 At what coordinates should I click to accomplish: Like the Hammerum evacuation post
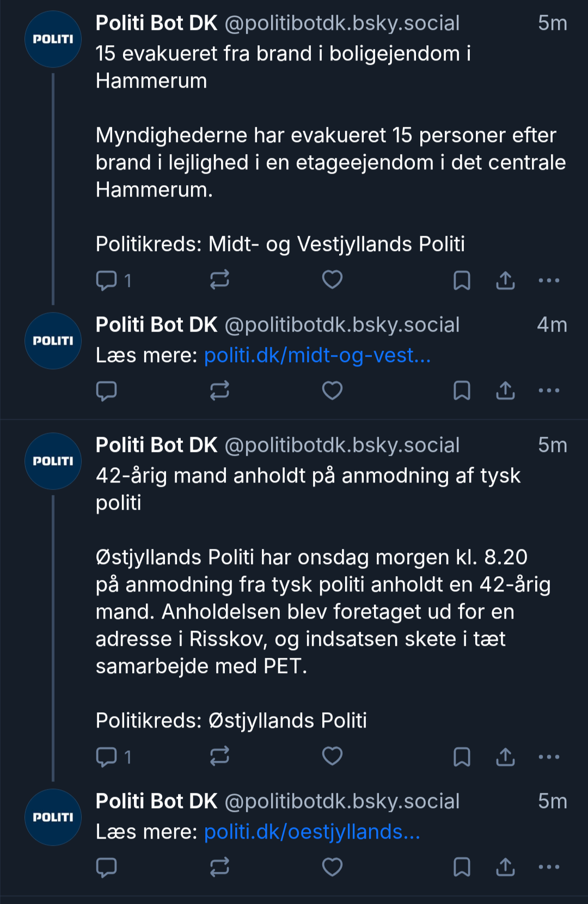click(x=332, y=280)
